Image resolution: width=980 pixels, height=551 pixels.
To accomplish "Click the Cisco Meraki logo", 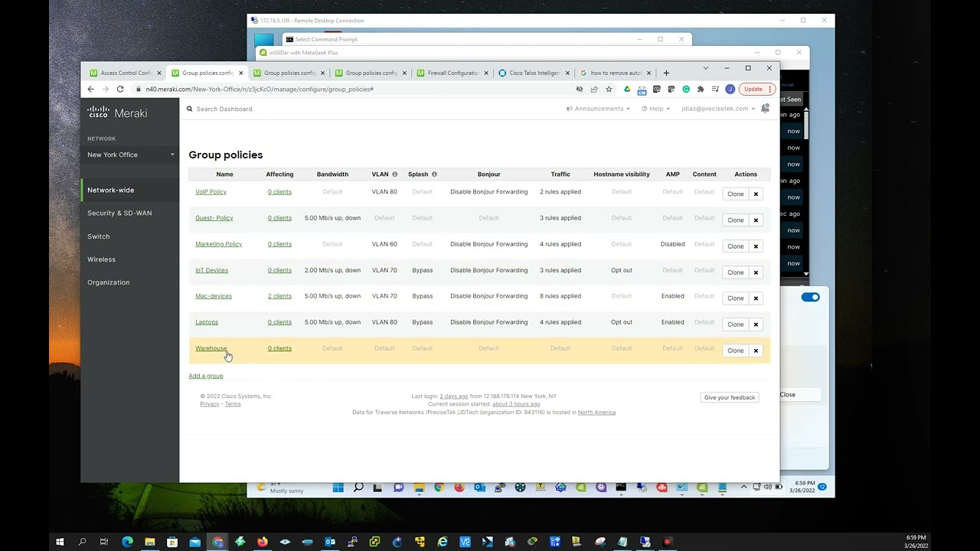I will click(116, 112).
